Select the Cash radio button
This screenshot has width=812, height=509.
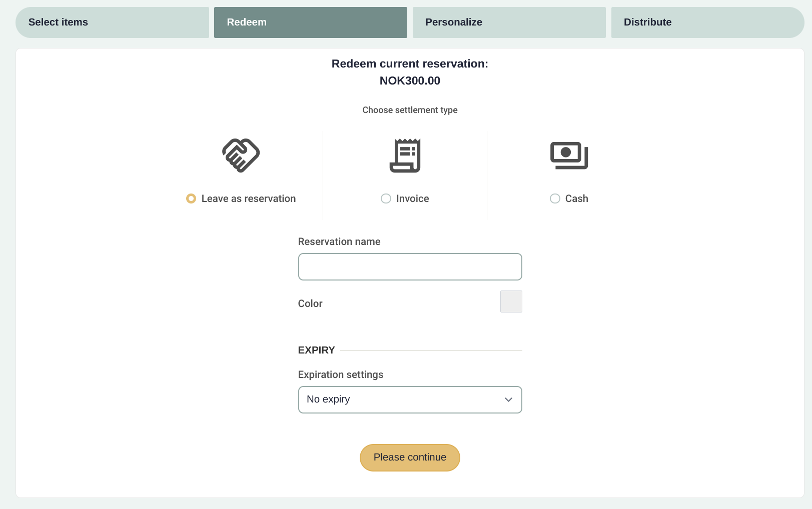click(x=555, y=198)
